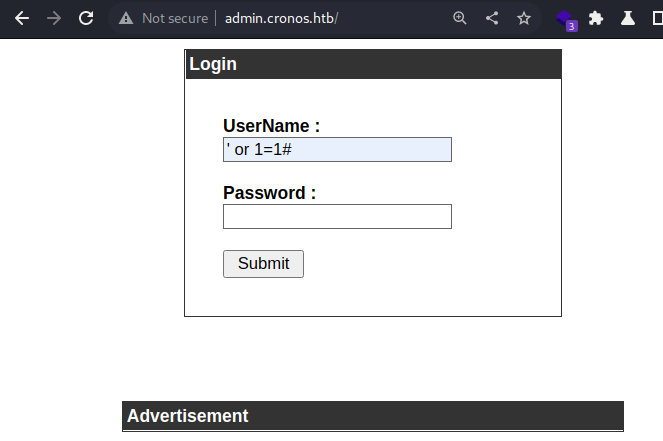The width and height of the screenshot is (663, 441).
Task: Open the Not secure warning triangle
Action: (126, 18)
